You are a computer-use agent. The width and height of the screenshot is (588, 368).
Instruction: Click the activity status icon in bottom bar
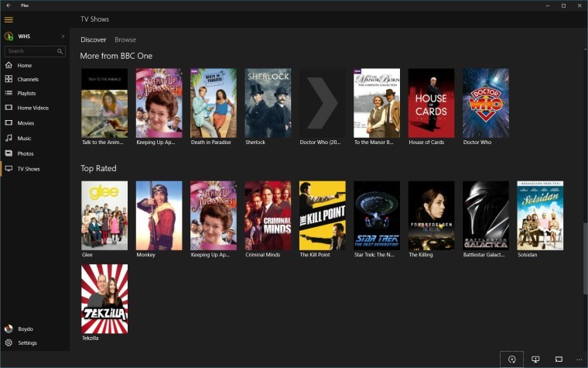pos(511,359)
